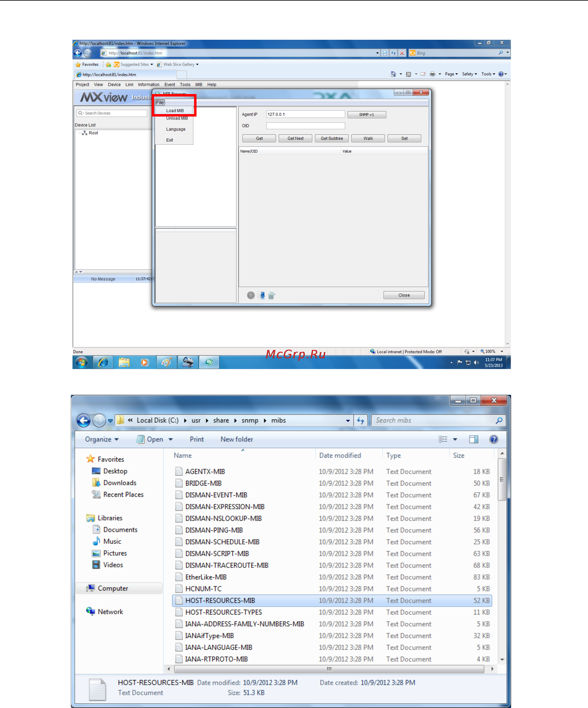
Task: Click the Get button
Action: (259, 139)
